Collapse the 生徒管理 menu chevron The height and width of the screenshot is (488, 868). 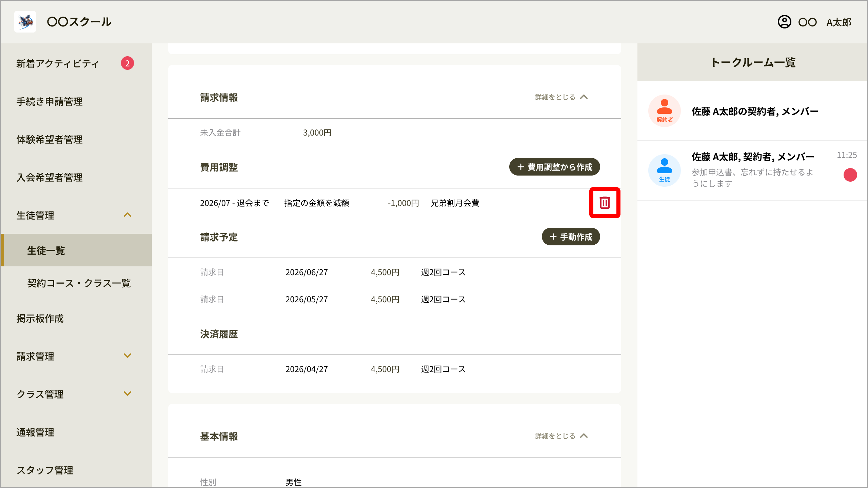click(x=127, y=215)
